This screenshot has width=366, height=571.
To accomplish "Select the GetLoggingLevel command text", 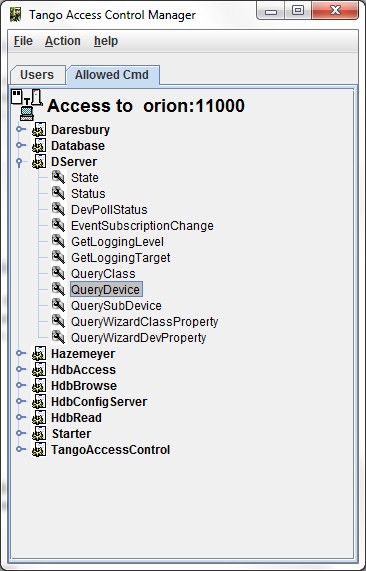I will tap(117, 242).
